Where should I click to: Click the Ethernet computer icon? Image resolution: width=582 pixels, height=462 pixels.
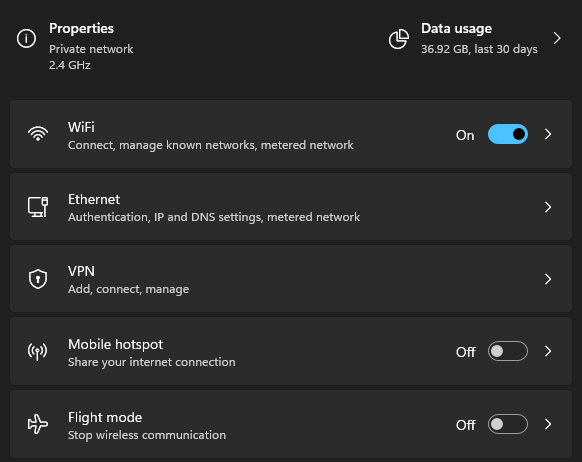(x=38, y=207)
